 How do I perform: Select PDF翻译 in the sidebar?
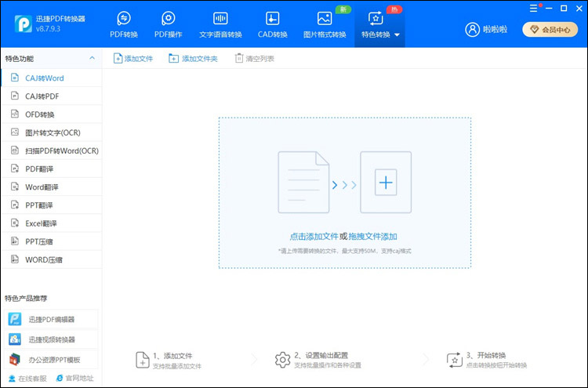coord(52,169)
